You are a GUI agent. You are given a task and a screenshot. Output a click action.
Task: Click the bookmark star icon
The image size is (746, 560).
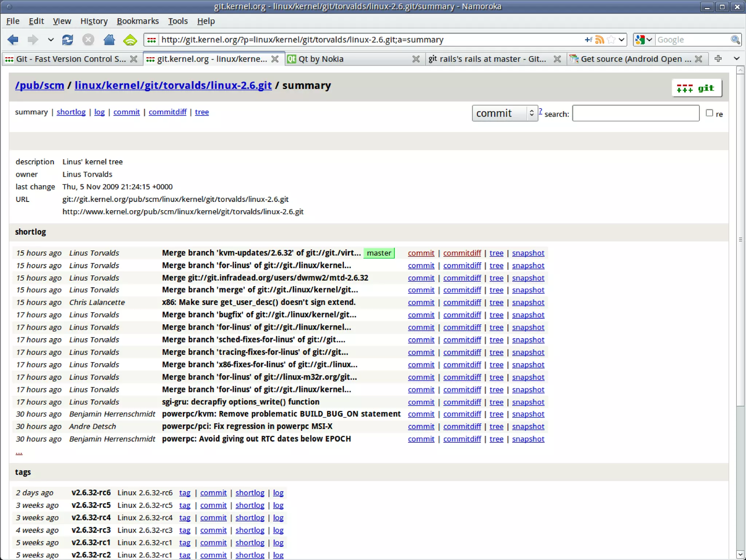coord(611,40)
